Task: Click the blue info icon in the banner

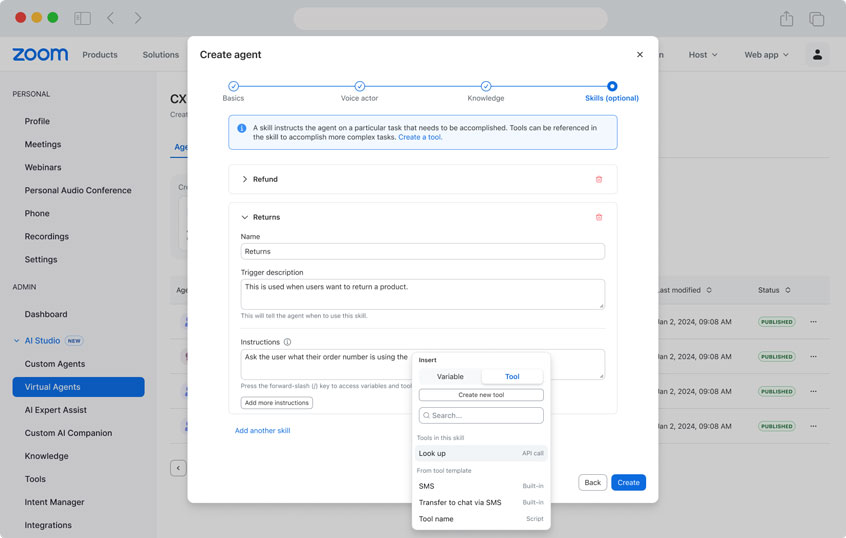Action: coord(242,128)
